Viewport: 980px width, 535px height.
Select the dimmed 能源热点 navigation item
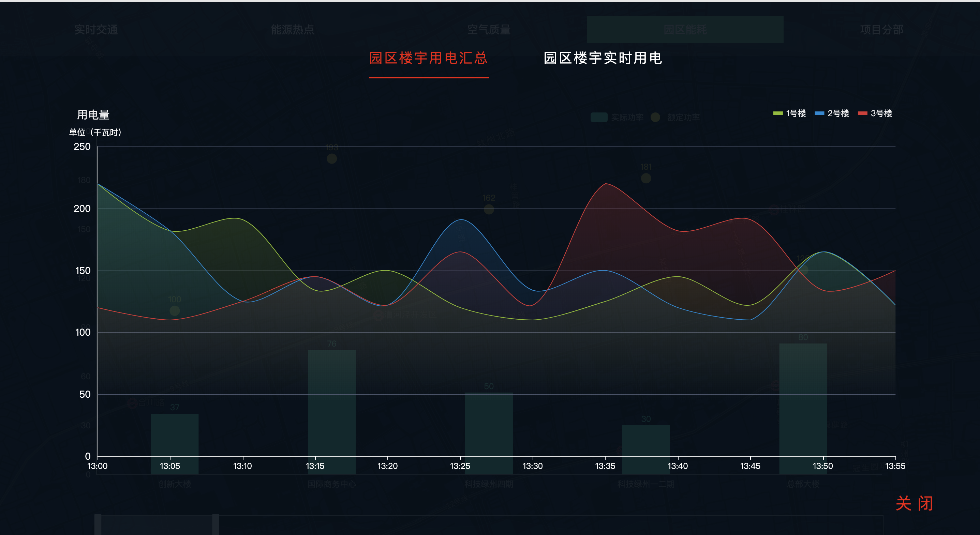[x=292, y=29]
